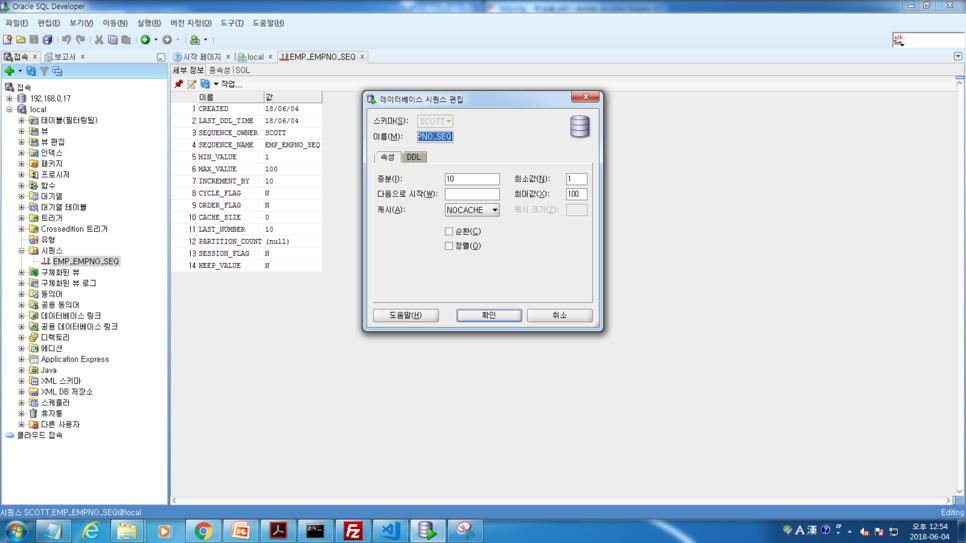966x543 pixels.
Task: Enable the 순환(C) cycle checkbox
Action: click(448, 231)
